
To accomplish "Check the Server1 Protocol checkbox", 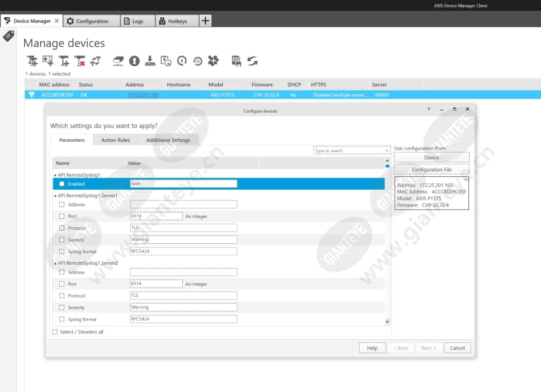I will coord(62,228).
